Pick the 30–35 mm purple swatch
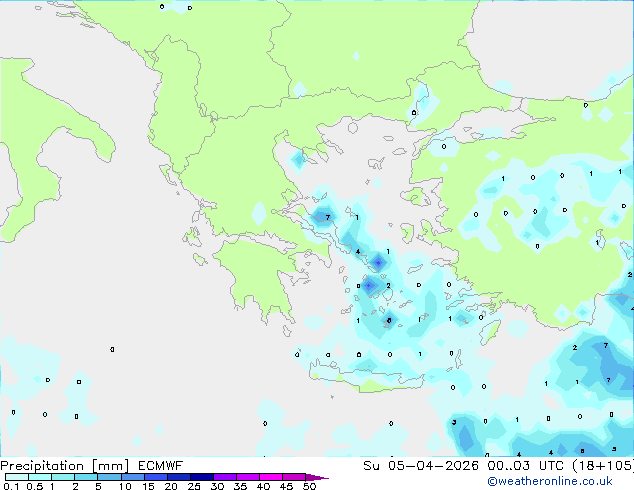Image resolution: width=634 pixels, height=490 pixels. tap(225, 477)
